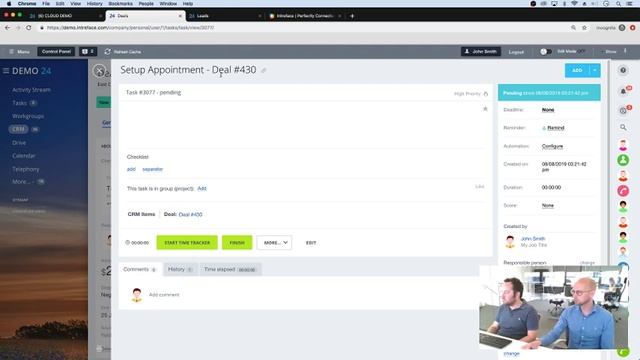
Task: Click the green contact avatar icon
Action: [x=623, y=160]
